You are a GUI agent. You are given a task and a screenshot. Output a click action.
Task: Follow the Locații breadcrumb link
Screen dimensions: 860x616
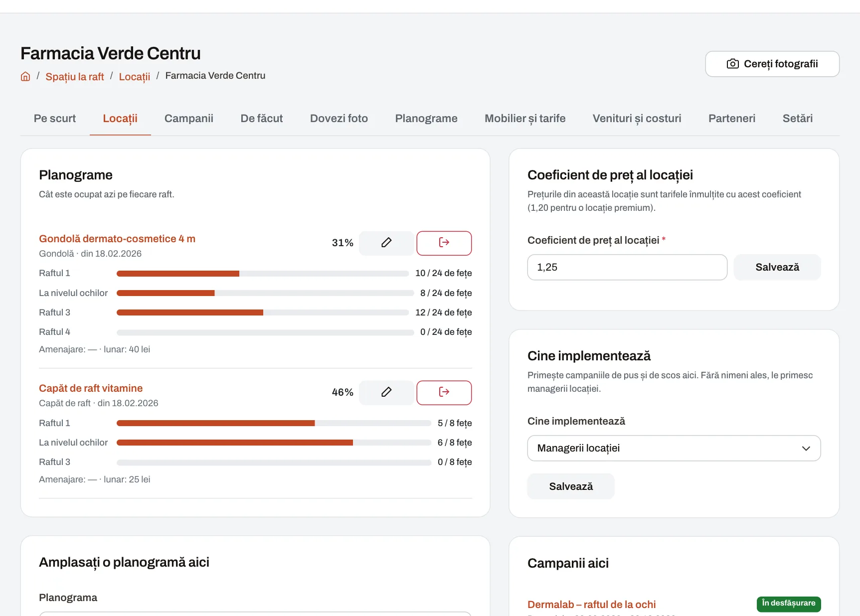(x=135, y=77)
